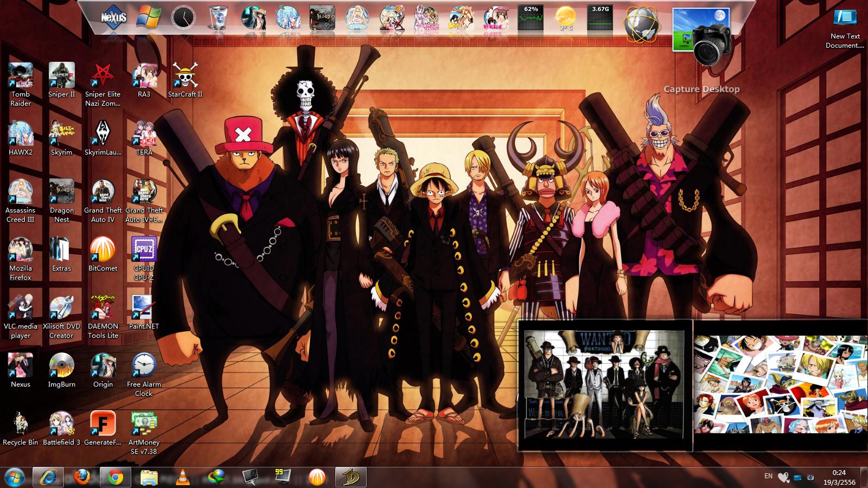Open the clock showing 0:24 in the tray
This screenshot has height=488, width=868.
tap(839, 477)
